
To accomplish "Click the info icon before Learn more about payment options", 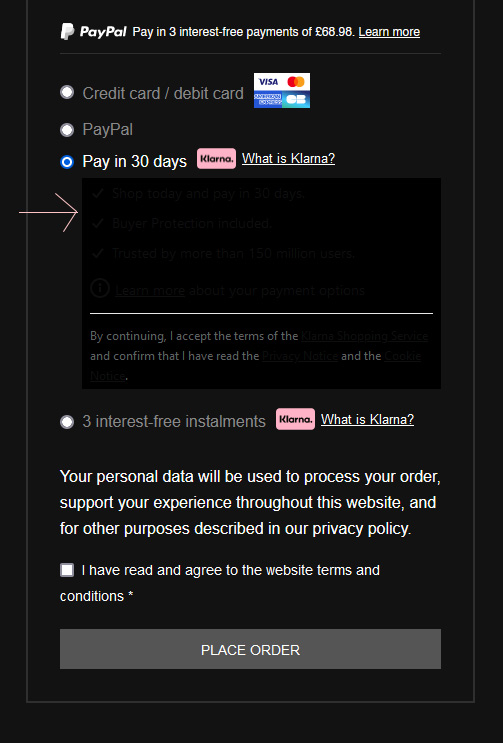I will point(100,288).
